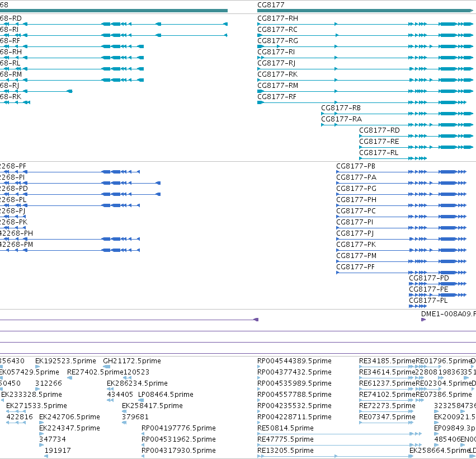This screenshot has width=476, height=459.
Task: Click the CG8177-RD transcript label
Action: tap(379, 130)
